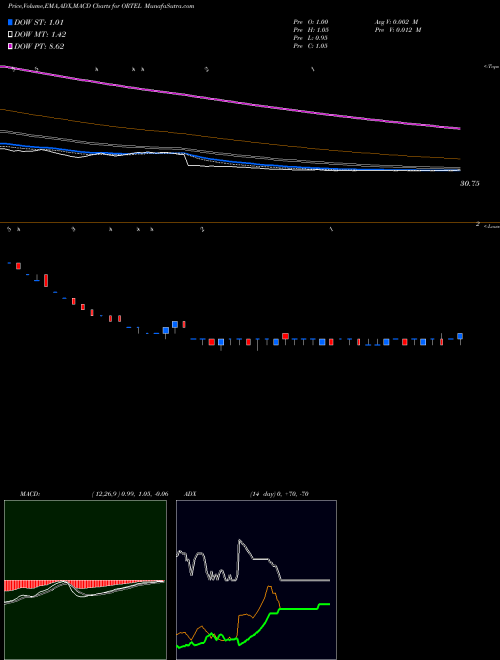The height and width of the screenshot is (660, 500).
Task: Click the 'Pre C: 1.05' value
Action: [310, 46]
